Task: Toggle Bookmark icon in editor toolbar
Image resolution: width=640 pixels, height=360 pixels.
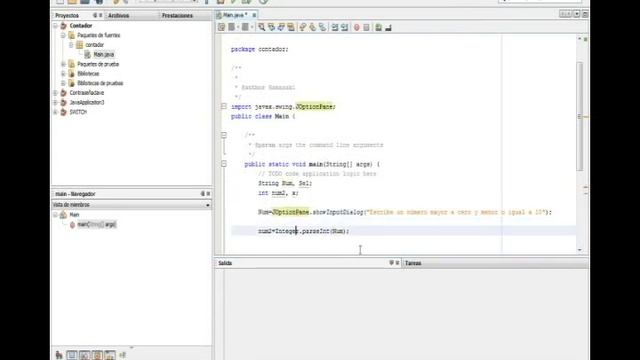Action: point(322,27)
